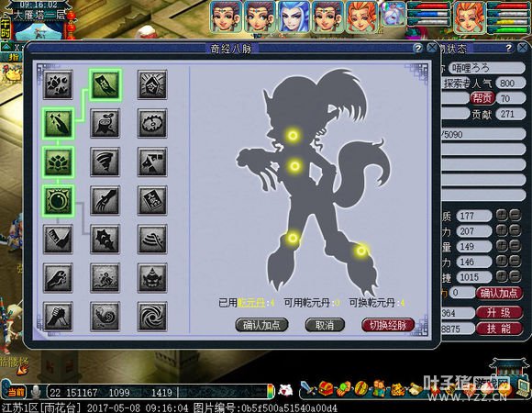Image resolution: width=532 pixels, height=413 pixels.
Task: Click the highlighted green talisman flag skill
Action: (105, 84)
